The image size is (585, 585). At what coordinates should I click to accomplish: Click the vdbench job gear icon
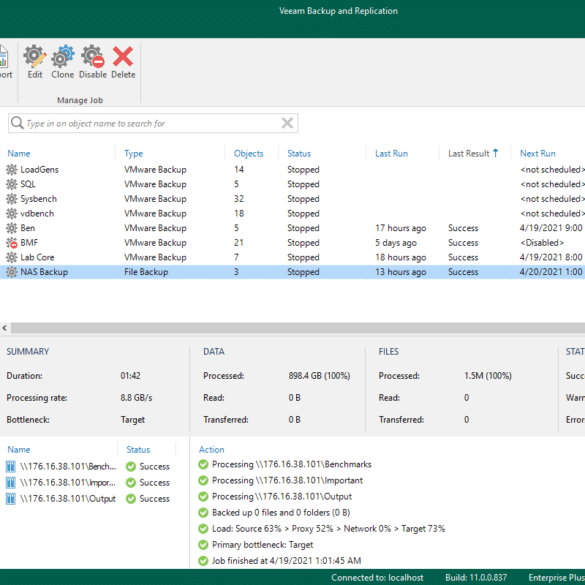12,213
